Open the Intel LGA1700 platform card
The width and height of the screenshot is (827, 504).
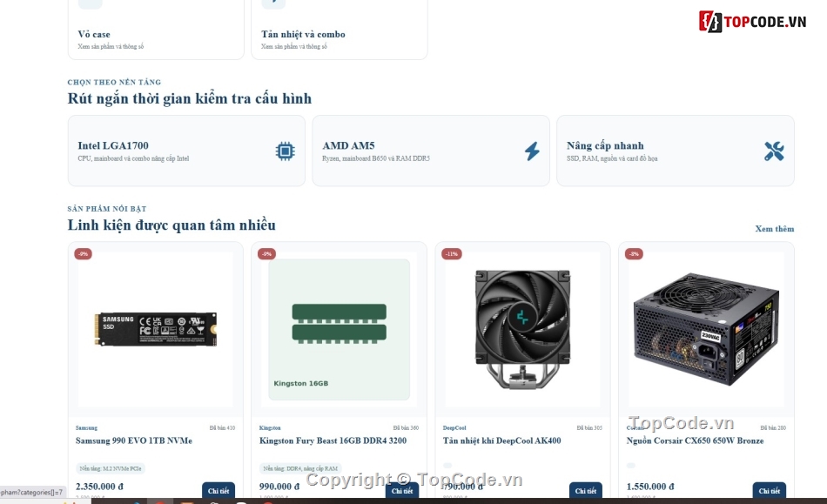click(x=186, y=151)
